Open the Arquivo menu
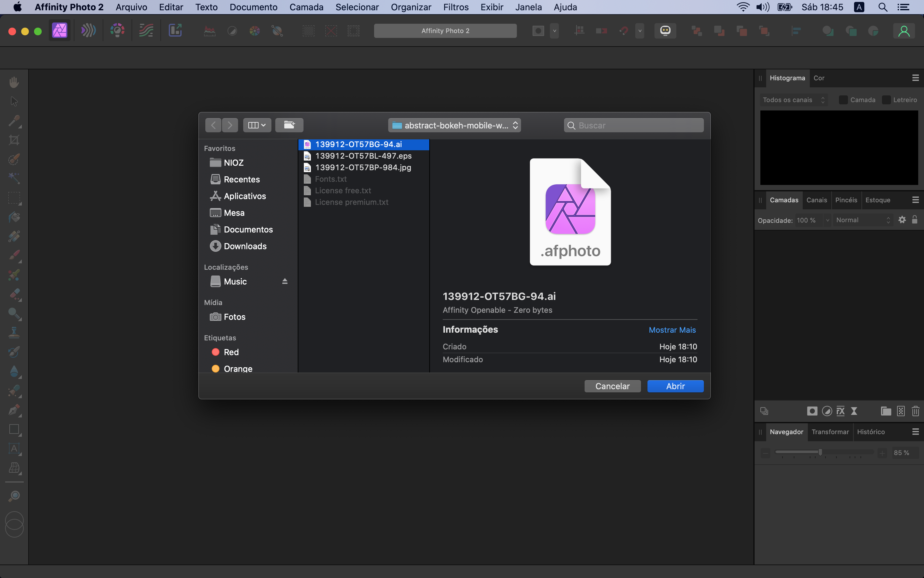Viewport: 924px width, 578px height. tap(131, 7)
